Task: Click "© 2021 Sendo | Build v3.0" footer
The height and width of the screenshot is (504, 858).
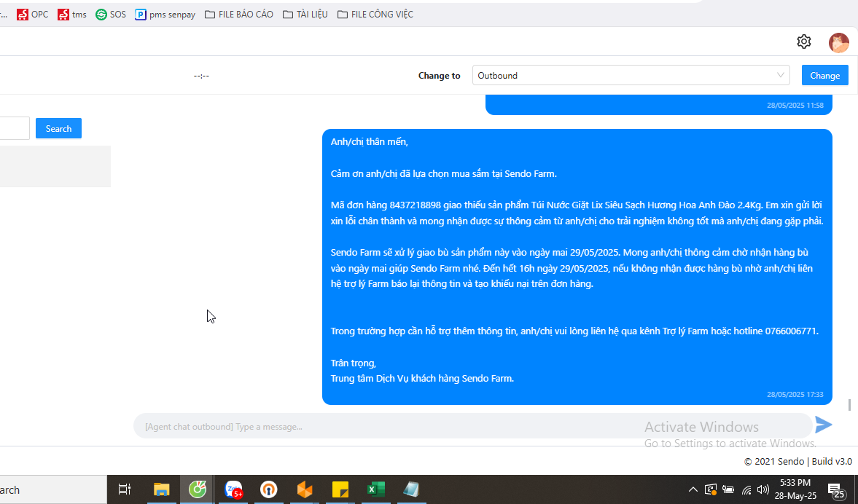Action: tap(797, 461)
